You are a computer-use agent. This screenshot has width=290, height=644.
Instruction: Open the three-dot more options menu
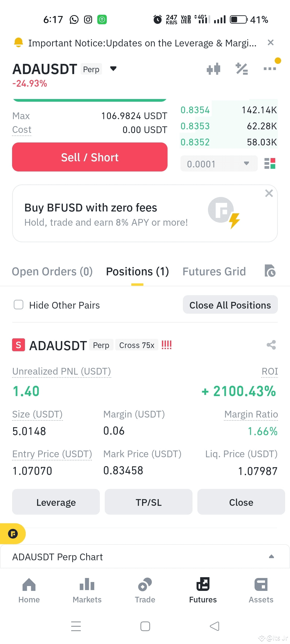tap(270, 69)
